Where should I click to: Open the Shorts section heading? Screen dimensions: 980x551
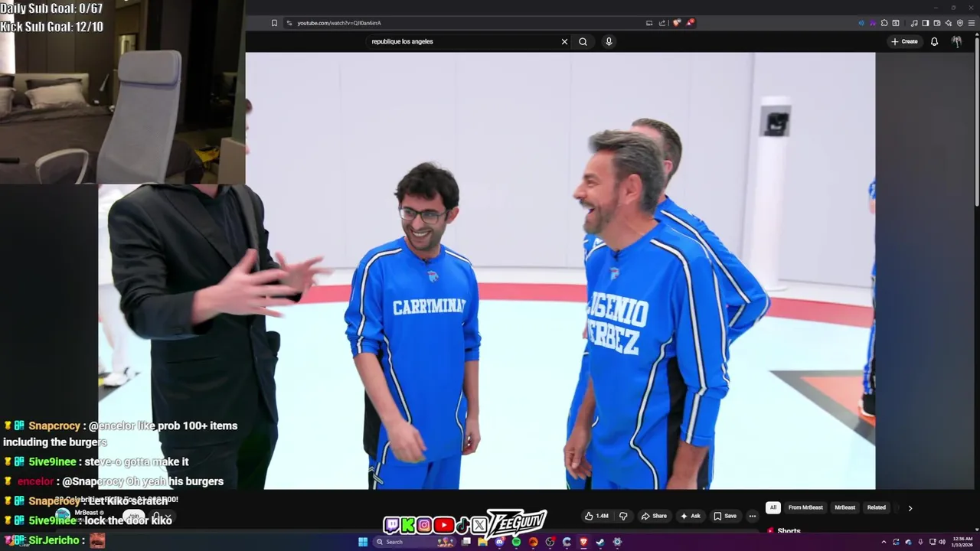789,530
